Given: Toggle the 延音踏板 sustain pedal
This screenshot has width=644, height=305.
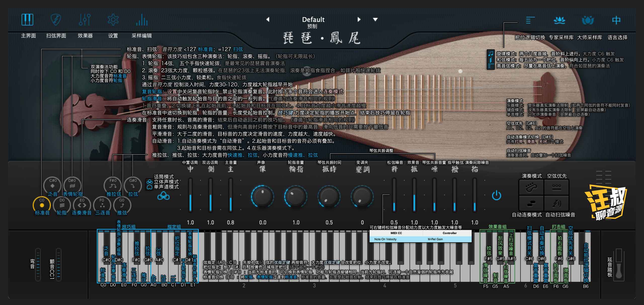Looking at the screenshot, I should pos(619,264).
